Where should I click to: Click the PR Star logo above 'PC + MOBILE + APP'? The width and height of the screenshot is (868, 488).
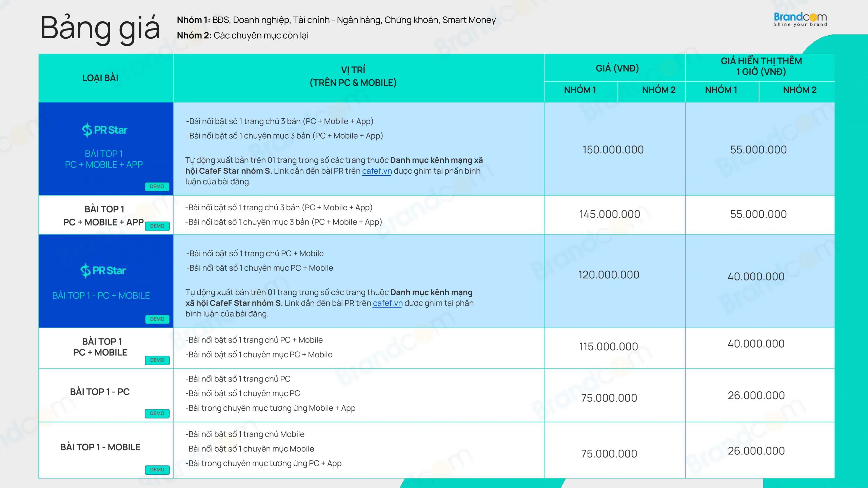coord(104,130)
